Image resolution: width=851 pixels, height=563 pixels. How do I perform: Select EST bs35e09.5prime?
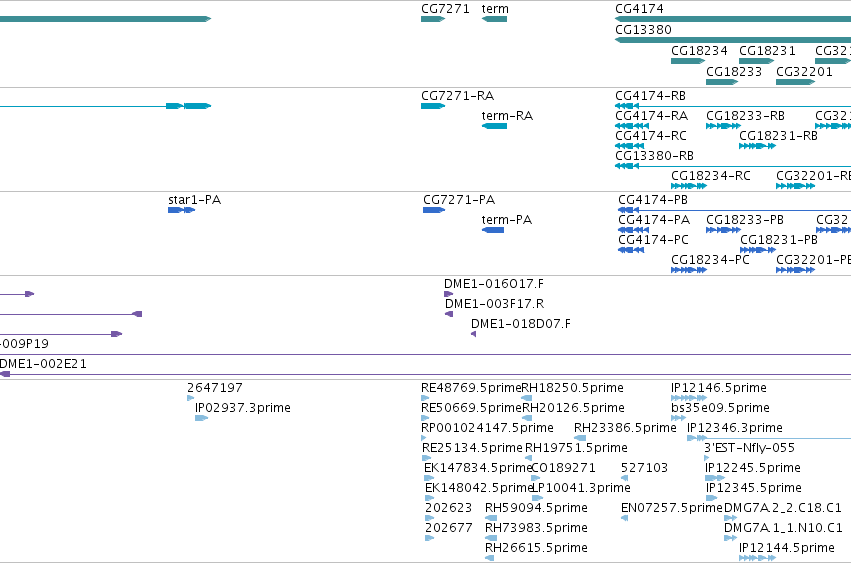pos(678,418)
